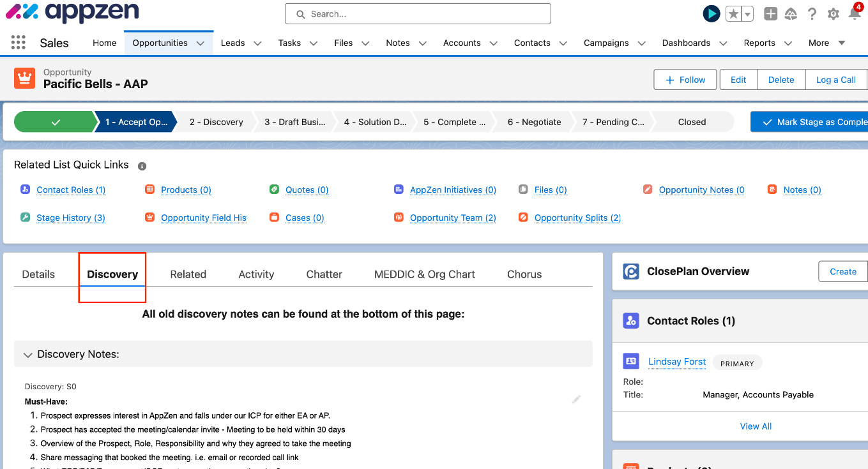868x469 pixels.
Task: Select the 3 - Draft Business stage
Action: (294, 122)
